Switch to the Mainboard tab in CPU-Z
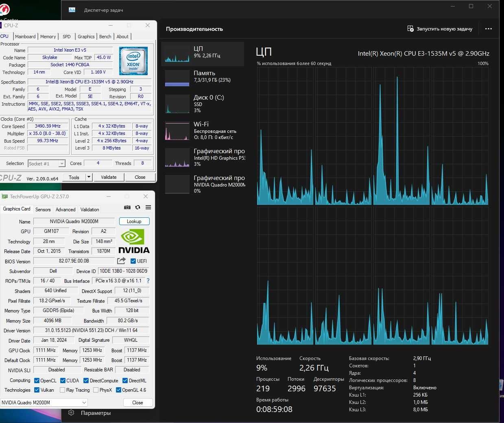Viewport: 504px width, 423px height. [x=25, y=37]
